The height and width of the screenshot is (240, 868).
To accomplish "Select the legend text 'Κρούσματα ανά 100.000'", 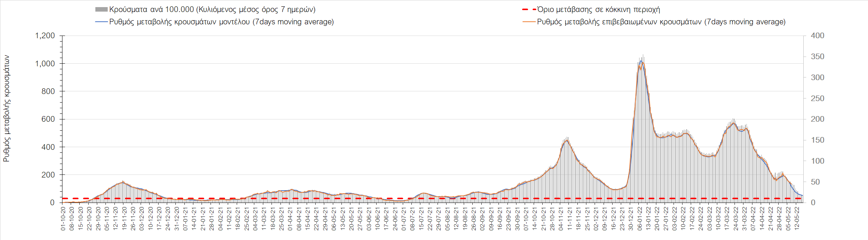I will pos(212,10).
